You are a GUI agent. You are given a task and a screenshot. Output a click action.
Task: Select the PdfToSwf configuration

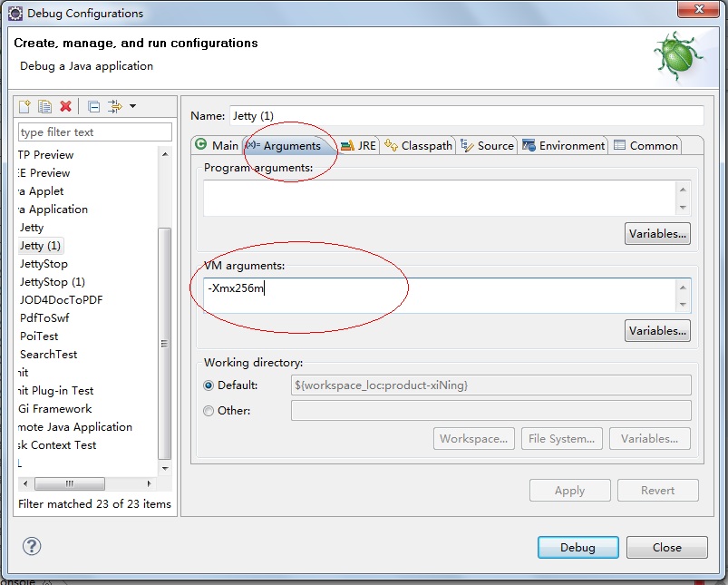point(44,317)
